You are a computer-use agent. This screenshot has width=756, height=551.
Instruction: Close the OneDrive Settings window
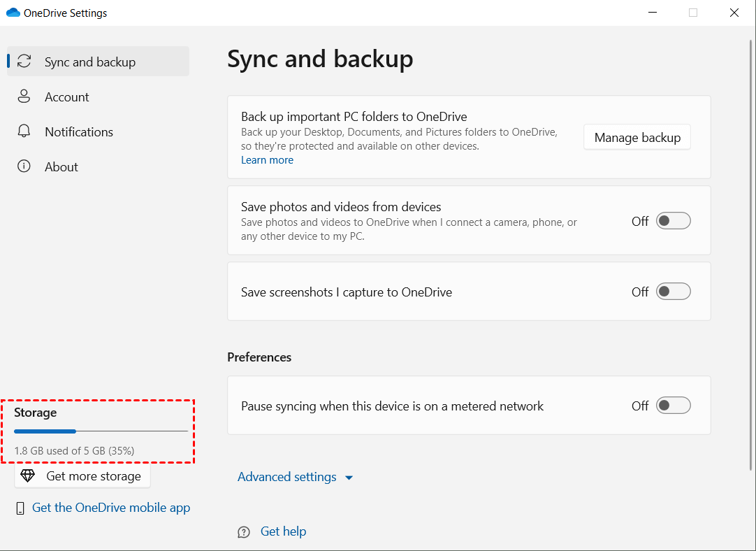pos(734,13)
